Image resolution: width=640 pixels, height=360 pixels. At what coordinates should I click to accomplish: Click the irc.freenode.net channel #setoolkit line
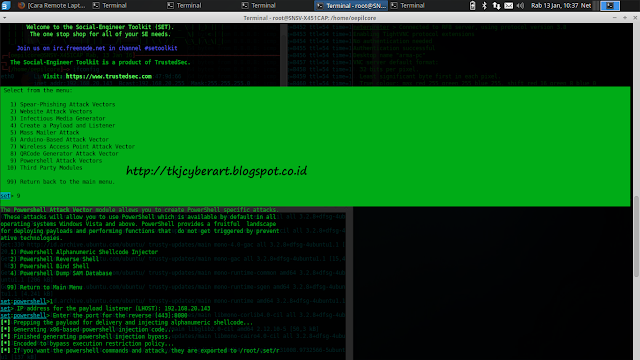coord(97,48)
